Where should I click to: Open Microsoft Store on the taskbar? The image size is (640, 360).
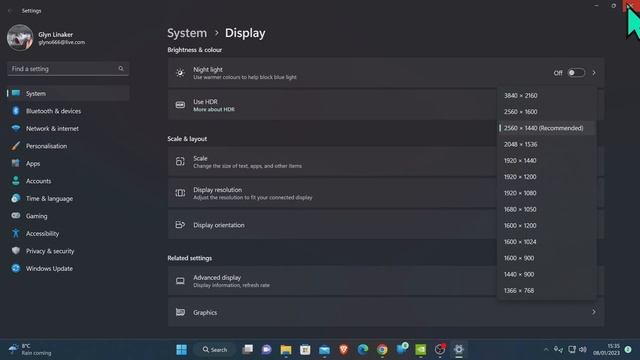[x=305, y=349]
